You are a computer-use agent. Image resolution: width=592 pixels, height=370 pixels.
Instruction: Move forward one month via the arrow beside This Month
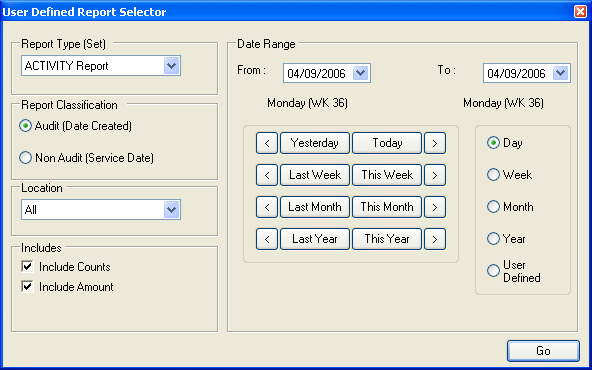tap(435, 207)
